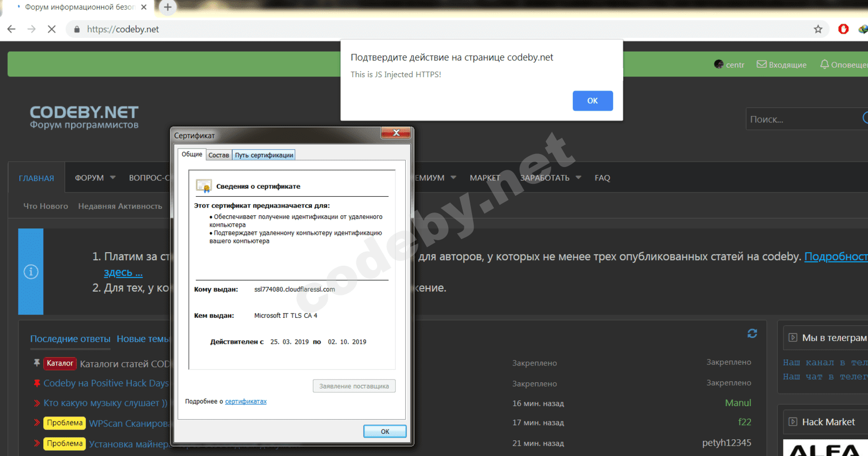Expand the ПРЕМИУМ dropdown arrow

pos(454,177)
